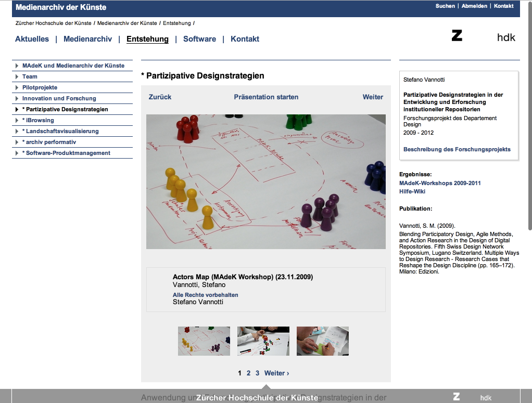The width and height of the screenshot is (532, 403).
Task: Select the second workshop thumbnail
Action: pyautogui.click(x=263, y=341)
